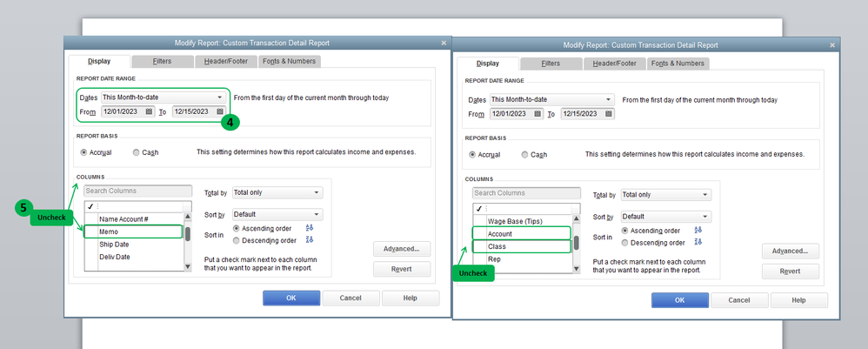Open Sort by dropdown in left dialog
This screenshot has width=868, height=349.
pyautogui.click(x=277, y=214)
